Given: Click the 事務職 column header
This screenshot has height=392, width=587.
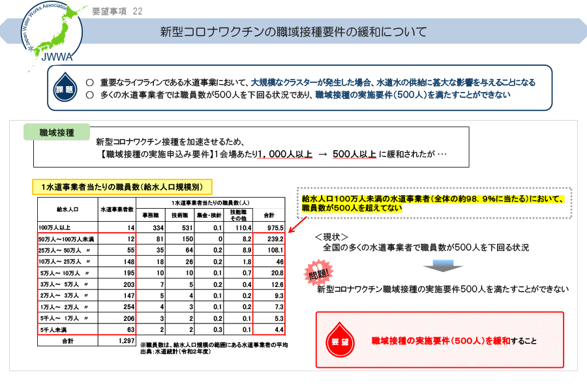Looking at the screenshot, I should point(151,215).
